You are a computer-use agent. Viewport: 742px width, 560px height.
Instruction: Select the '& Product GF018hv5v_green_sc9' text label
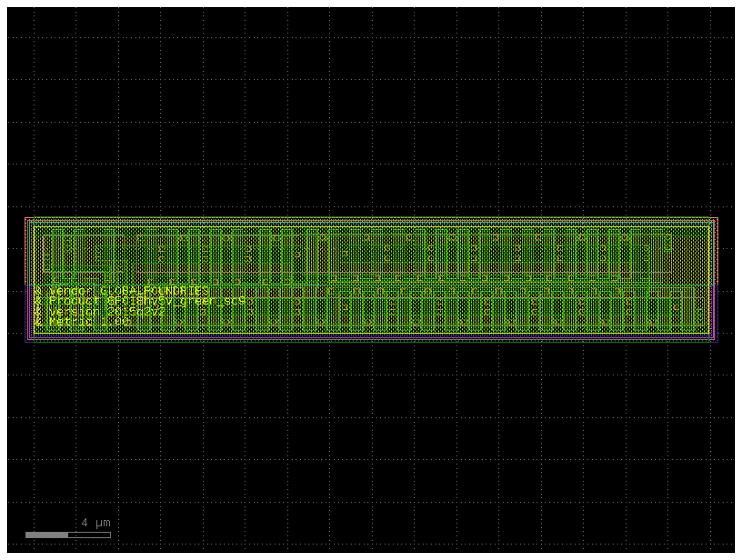(140, 301)
